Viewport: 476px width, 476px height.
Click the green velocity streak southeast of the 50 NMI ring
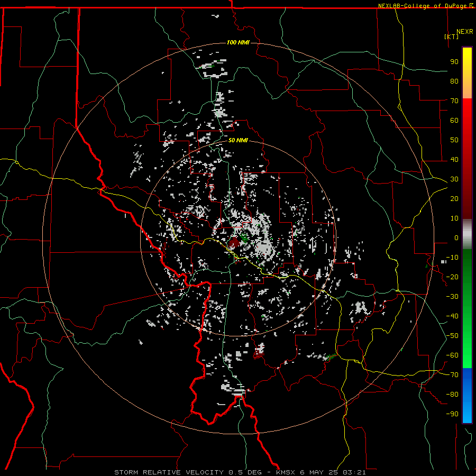click(332, 356)
